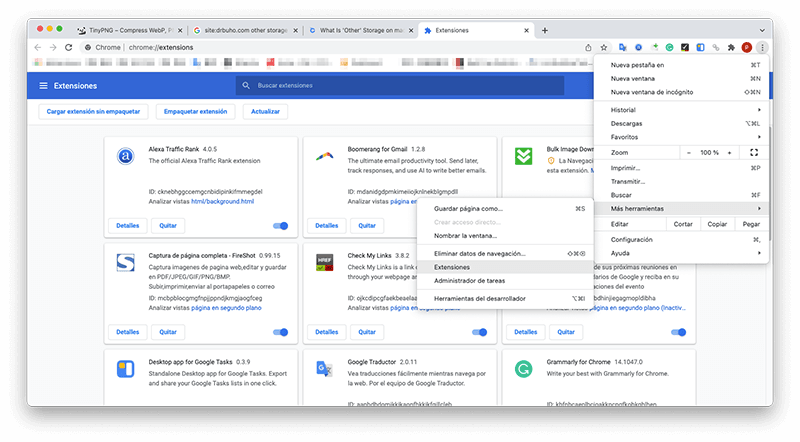The height and width of the screenshot is (442, 800).
Task: Click the Actualizar button
Action: click(x=265, y=112)
